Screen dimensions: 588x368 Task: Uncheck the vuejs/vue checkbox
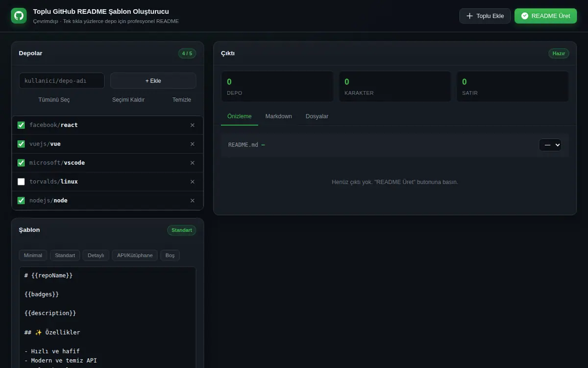coord(21,144)
